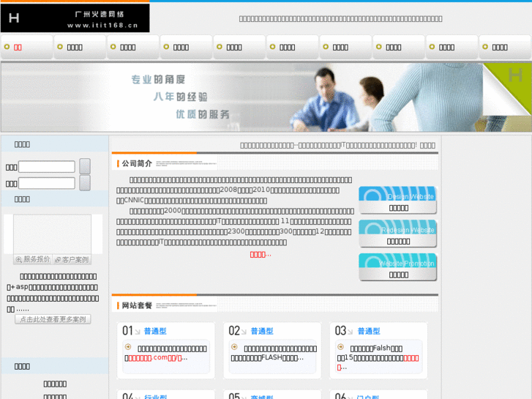This screenshot has height=399, width=532.
Task: Open the 01 普通型 package title
Action: click(155, 331)
